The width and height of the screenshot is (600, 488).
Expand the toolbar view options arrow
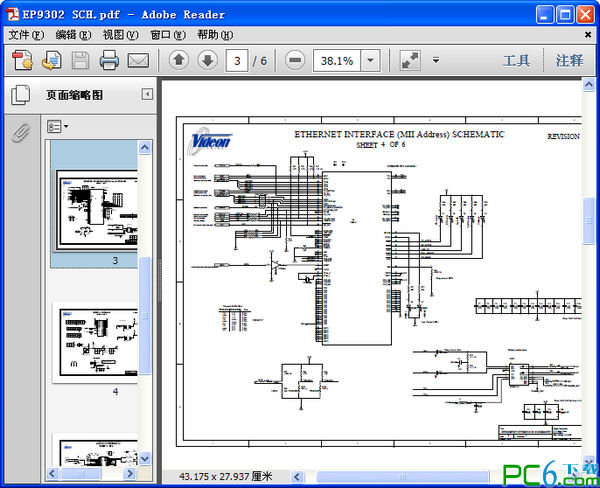(436, 61)
